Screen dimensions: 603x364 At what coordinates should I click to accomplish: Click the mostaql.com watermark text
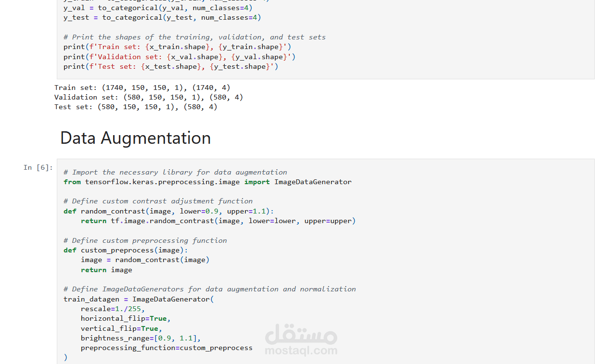click(x=301, y=351)
